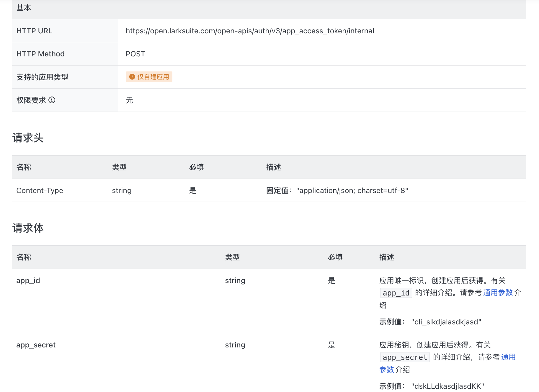Screen dimensions: 539x392
Task: Click the 请求体 section heading
Action: pyautogui.click(x=28, y=228)
